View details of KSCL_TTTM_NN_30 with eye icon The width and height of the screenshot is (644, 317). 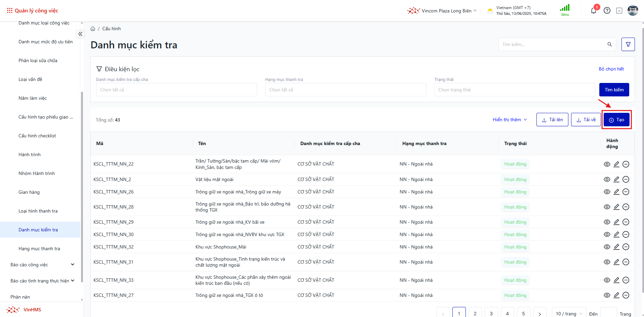pos(607,234)
